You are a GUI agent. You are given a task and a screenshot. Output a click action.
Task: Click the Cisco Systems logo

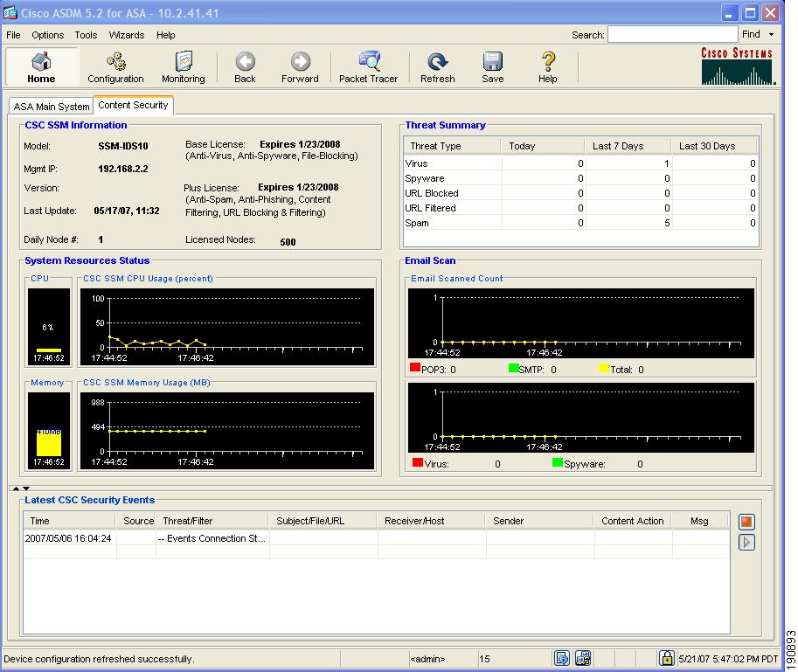[738, 66]
